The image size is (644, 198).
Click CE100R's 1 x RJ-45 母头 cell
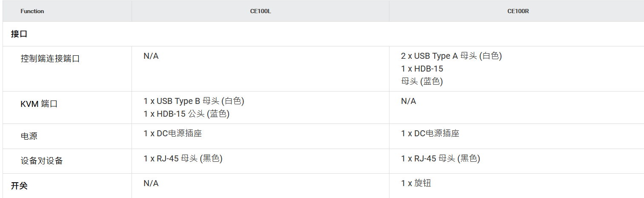(x=441, y=158)
